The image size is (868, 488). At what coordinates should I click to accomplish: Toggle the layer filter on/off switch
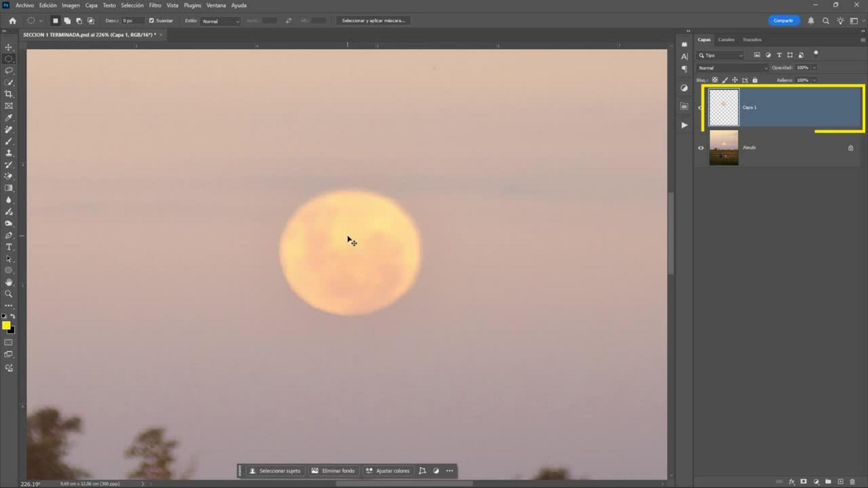point(816,53)
